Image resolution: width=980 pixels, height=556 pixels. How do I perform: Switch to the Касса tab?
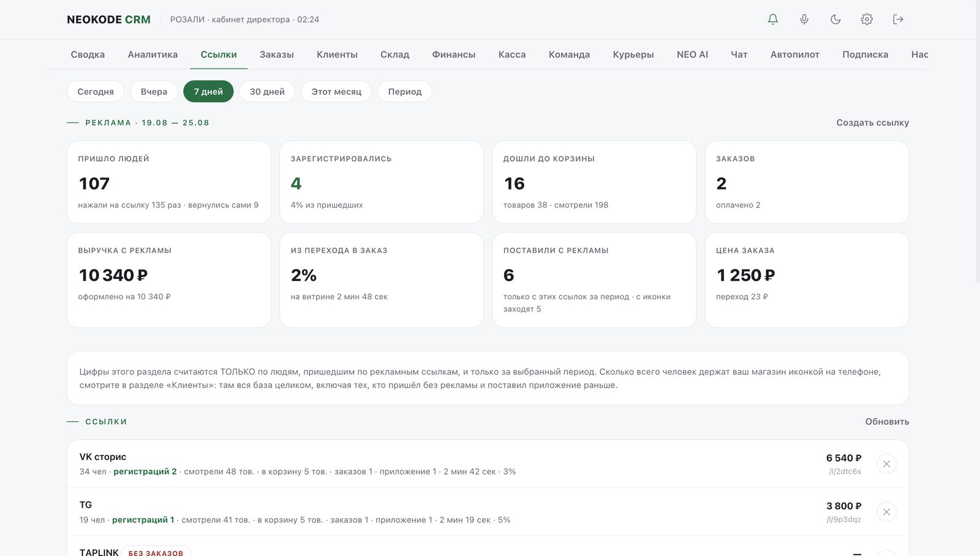512,55
